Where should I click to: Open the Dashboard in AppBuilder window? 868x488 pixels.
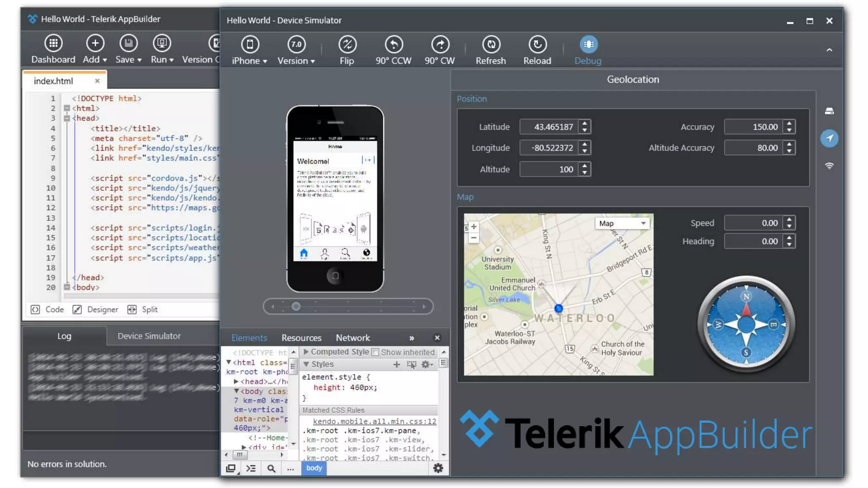coord(53,49)
